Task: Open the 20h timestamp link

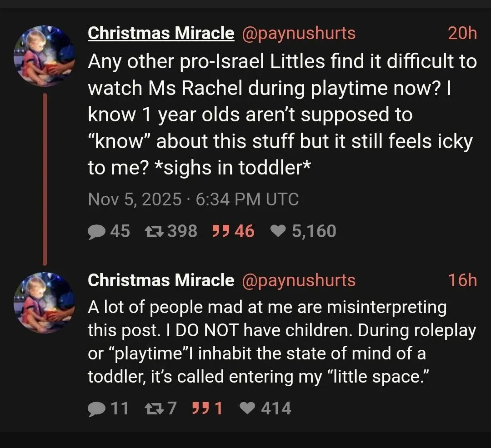Action: 462,33
